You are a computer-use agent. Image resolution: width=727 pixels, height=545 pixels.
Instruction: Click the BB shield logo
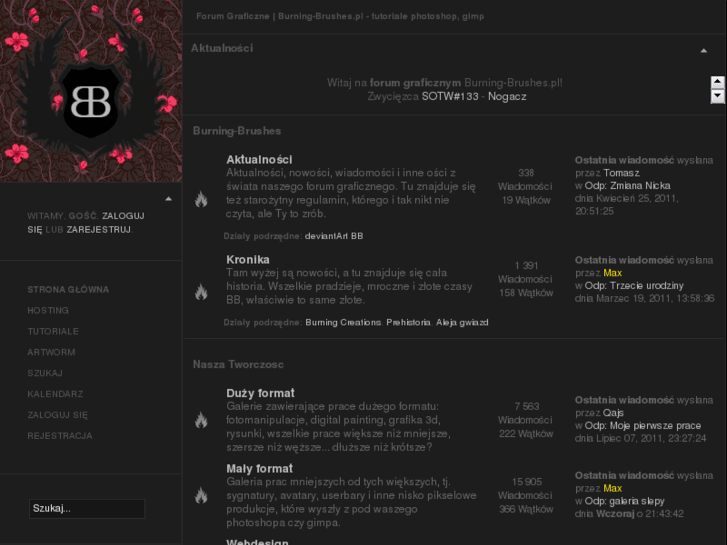[x=91, y=102]
